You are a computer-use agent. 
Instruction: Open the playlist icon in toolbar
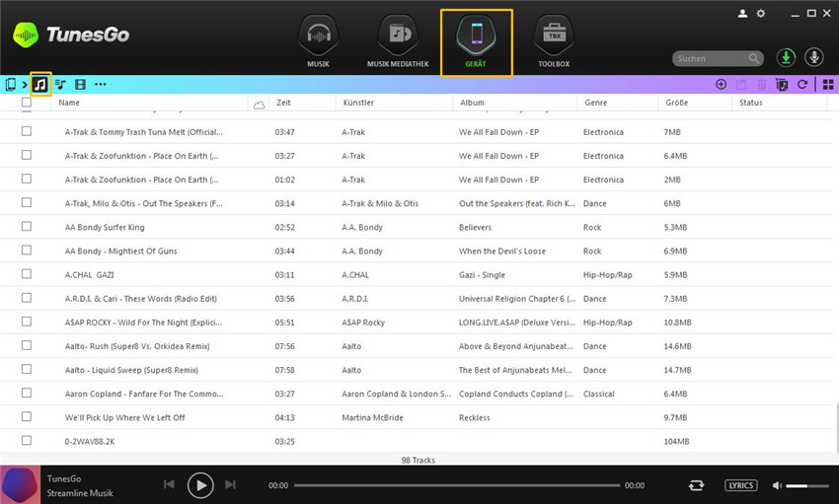[x=61, y=85]
